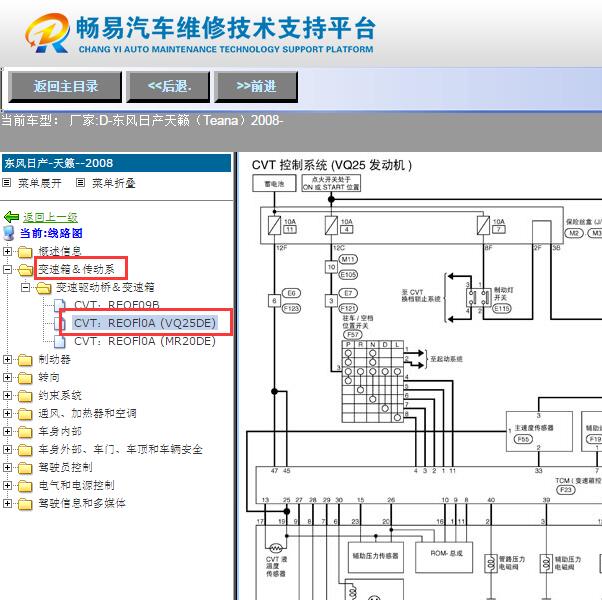Expand the 车身外部、车门 tree node

pos(7,450)
